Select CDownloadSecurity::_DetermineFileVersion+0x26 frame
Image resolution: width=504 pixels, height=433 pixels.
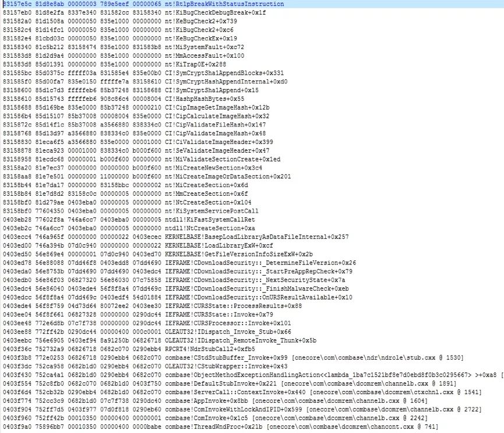(x=179, y=263)
